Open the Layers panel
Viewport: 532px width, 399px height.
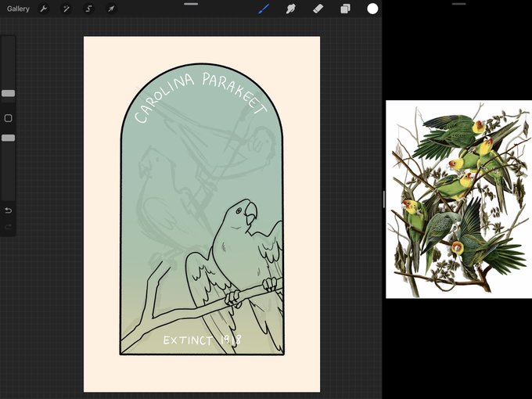(x=345, y=9)
